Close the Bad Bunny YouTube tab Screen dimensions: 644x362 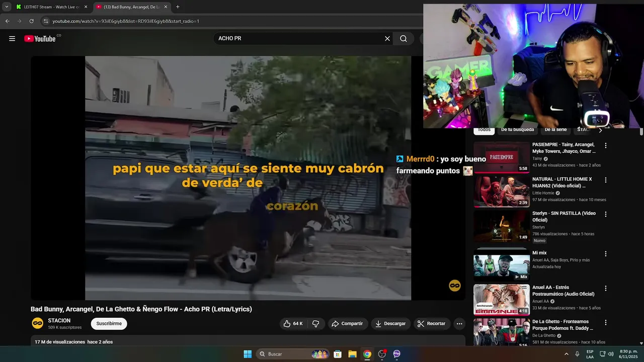[x=166, y=7]
